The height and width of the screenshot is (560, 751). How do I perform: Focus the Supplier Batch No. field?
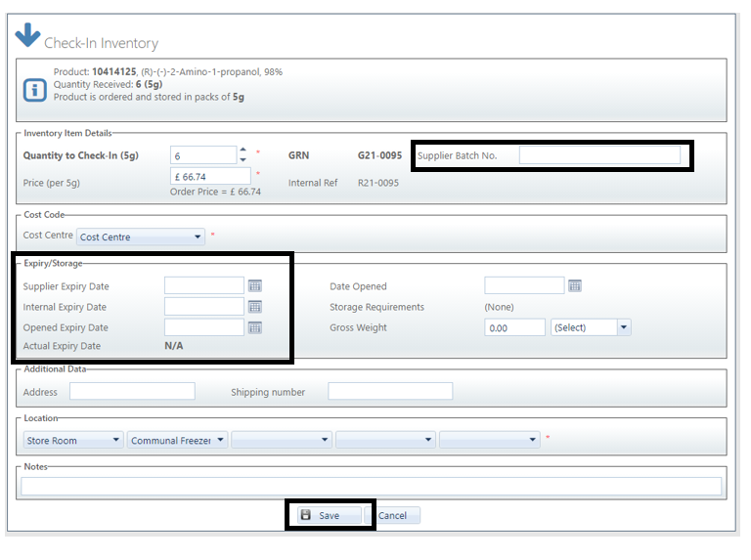tap(599, 155)
